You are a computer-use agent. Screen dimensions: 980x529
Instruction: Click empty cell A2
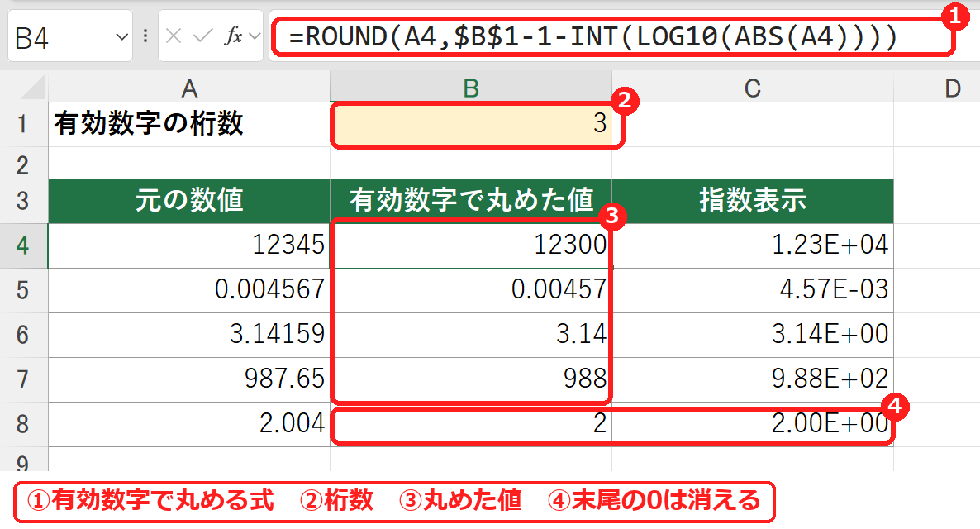point(189,164)
